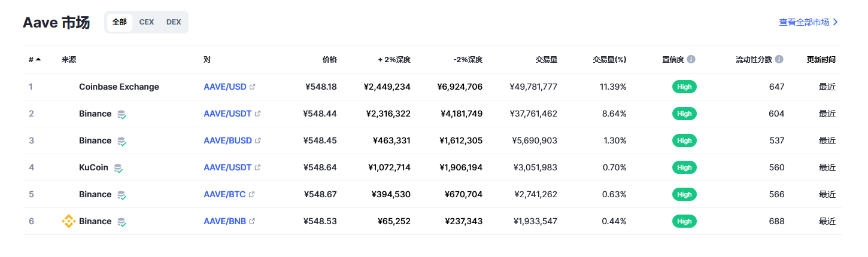Click the -2% depth ¥1,612,305

click(x=460, y=140)
